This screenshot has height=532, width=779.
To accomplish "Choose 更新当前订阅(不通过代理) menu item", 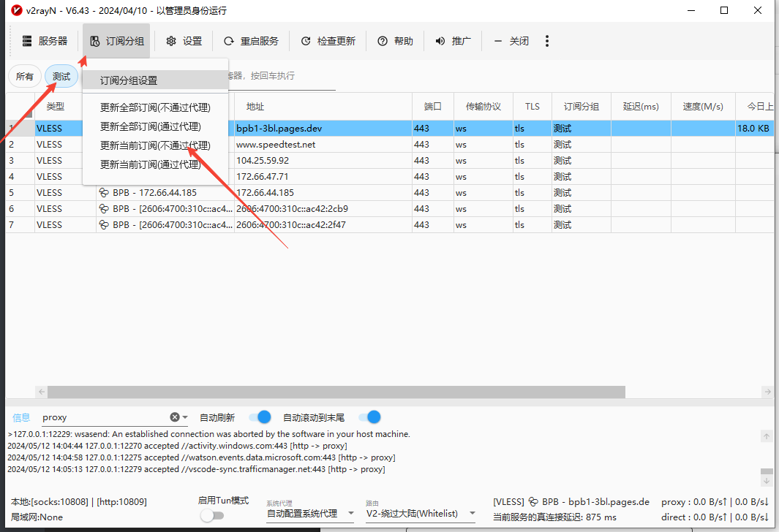I will tap(155, 145).
